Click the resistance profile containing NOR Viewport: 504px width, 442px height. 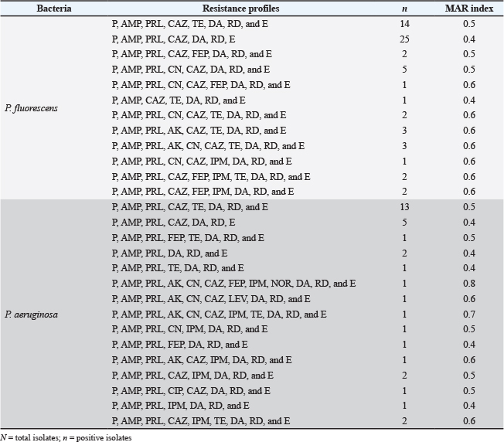coord(233,284)
